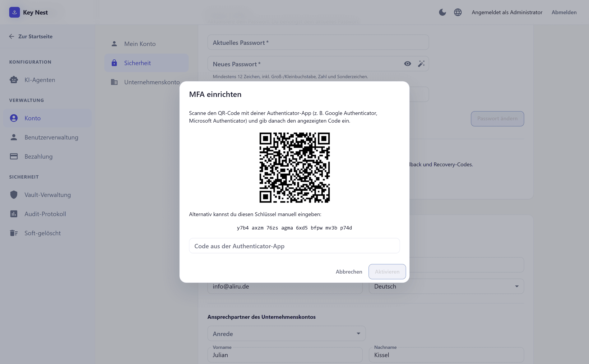Screen dimensions: 589x364
Task: Click the manual key y7b4 axzm text
Action: pos(294,228)
